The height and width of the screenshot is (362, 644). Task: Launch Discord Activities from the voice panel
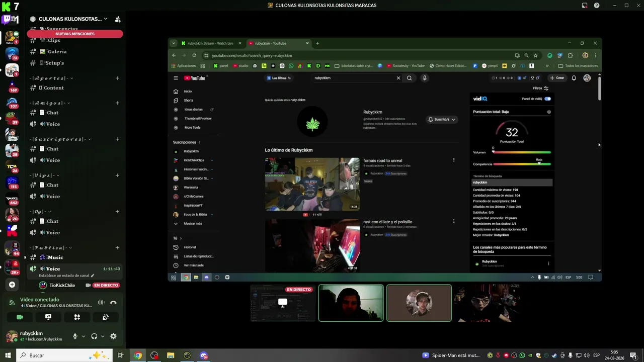77,317
